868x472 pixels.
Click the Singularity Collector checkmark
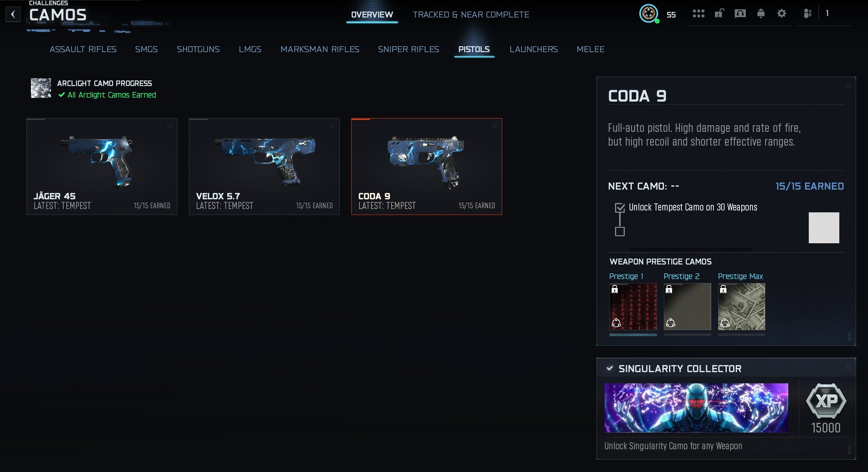point(610,368)
